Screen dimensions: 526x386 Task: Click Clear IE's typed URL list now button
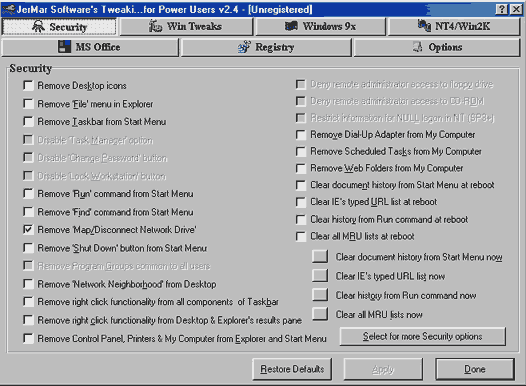coord(320,276)
